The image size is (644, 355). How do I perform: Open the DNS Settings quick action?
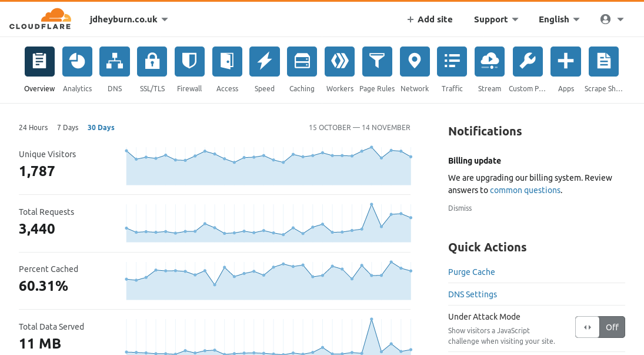472,294
